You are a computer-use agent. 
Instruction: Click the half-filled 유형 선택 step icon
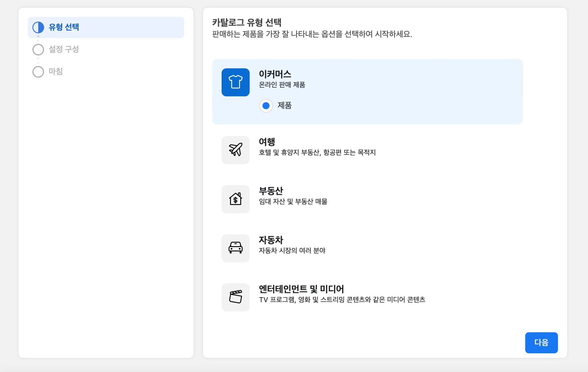(x=38, y=27)
